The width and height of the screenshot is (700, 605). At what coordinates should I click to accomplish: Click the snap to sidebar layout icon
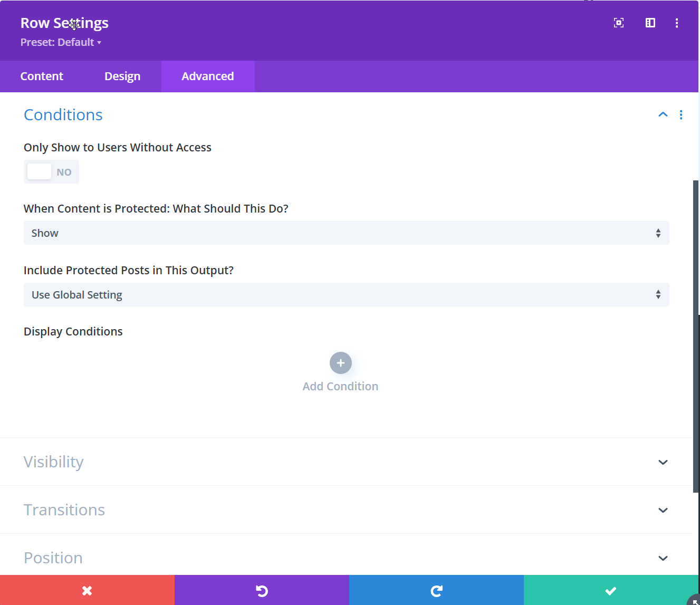650,23
